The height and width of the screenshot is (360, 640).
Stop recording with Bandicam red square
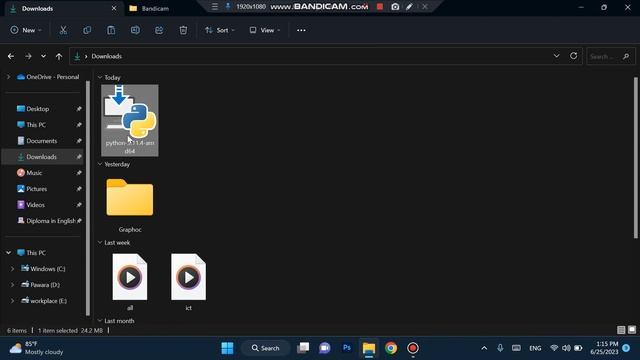(x=380, y=7)
